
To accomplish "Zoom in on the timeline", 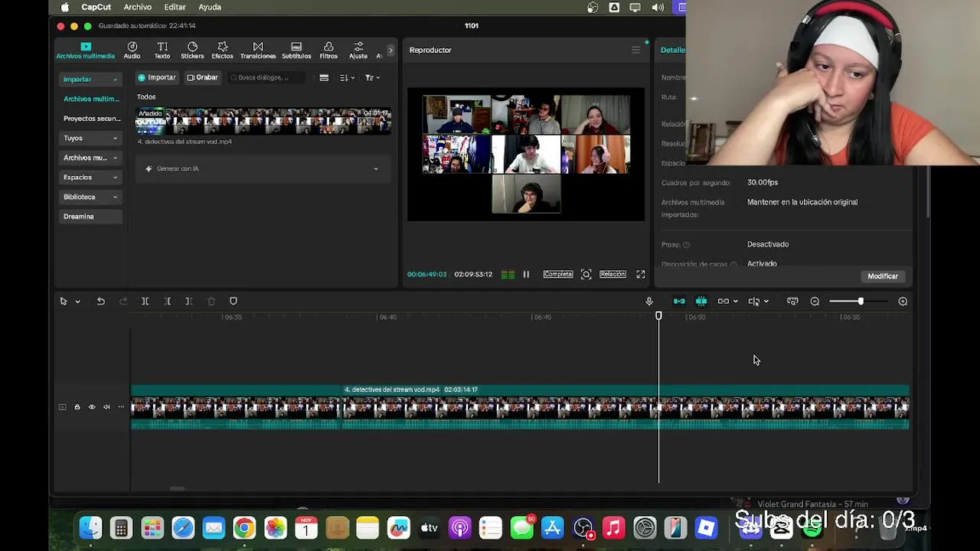I will pos(903,302).
